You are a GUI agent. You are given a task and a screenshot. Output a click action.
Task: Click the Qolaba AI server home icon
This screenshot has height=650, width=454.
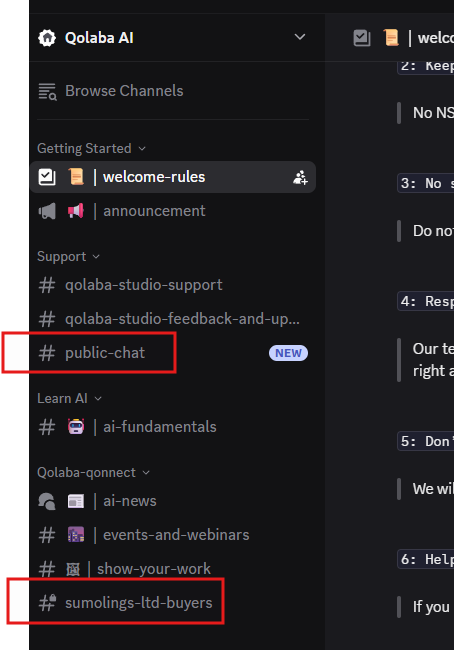point(47,38)
